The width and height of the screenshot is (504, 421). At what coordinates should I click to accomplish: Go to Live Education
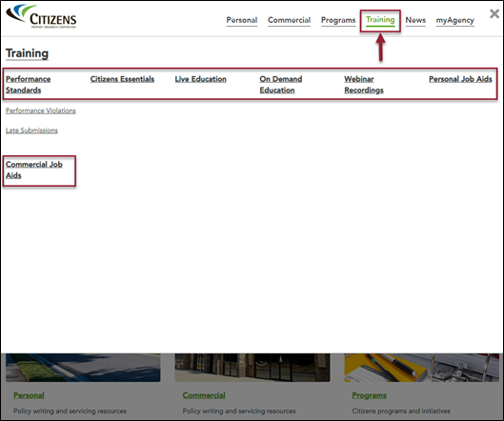click(201, 79)
